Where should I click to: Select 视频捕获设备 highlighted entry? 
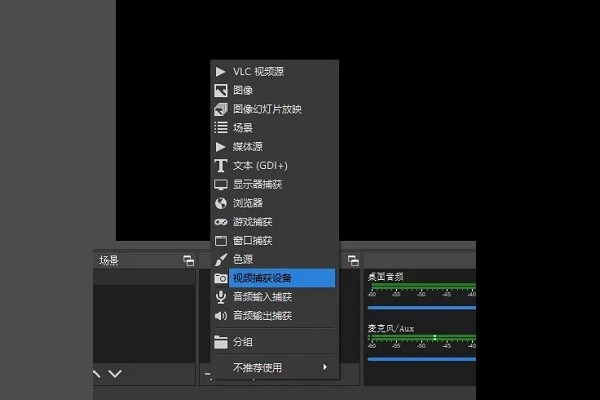pyautogui.click(x=274, y=278)
